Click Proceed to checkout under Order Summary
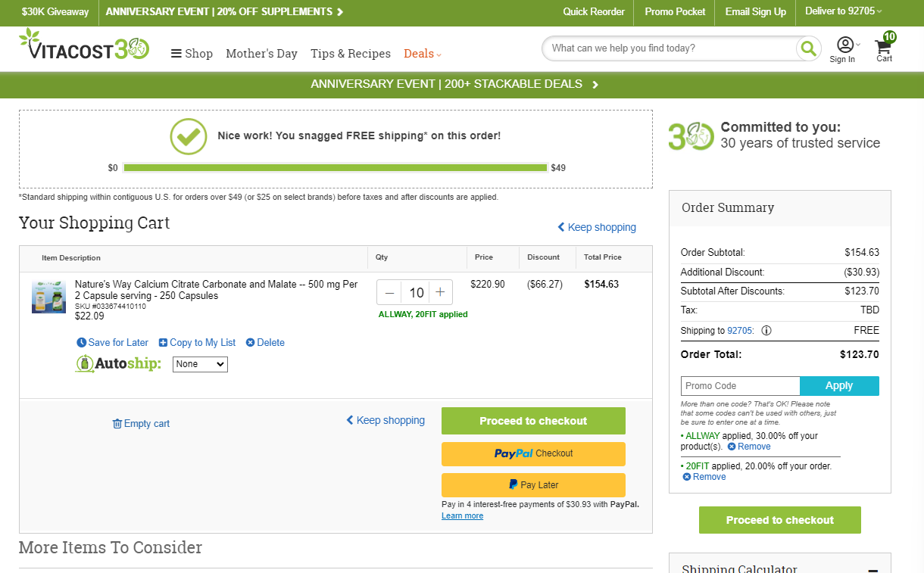Screen dimensions: 924x573 tap(779, 520)
